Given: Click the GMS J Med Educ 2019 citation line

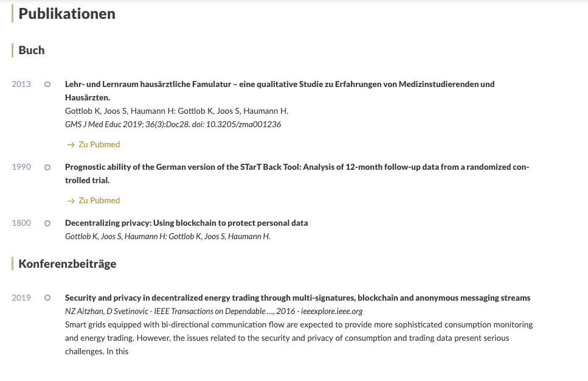Looking at the screenshot, I should click(173, 124).
